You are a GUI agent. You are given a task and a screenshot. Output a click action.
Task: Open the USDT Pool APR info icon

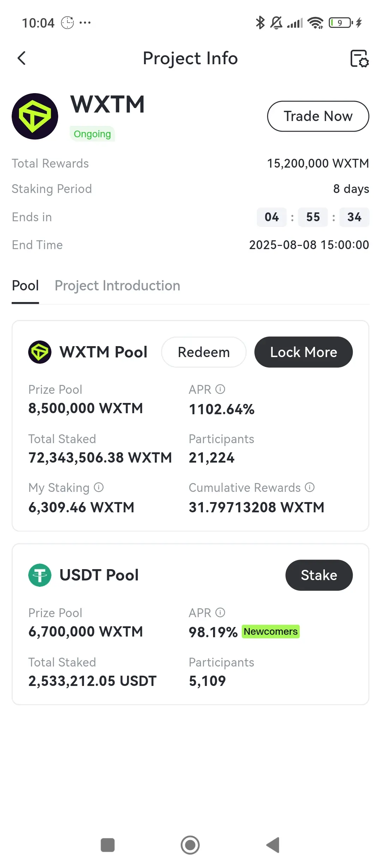[220, 613]
